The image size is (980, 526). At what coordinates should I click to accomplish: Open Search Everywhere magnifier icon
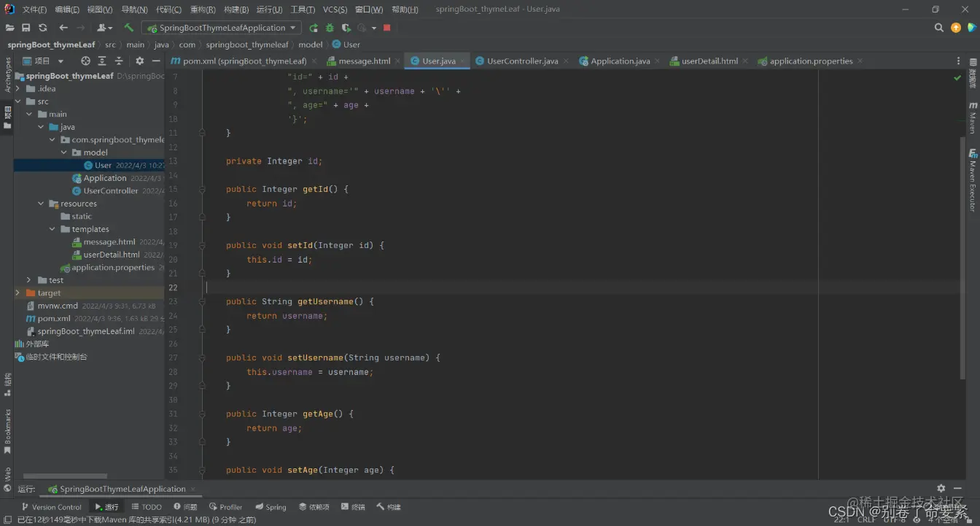[x=939, y=28]
